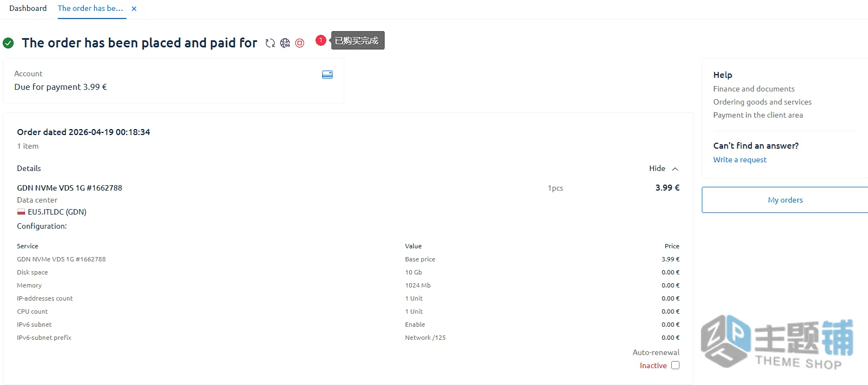Click the globe link icon next to title

coord(285,43)
